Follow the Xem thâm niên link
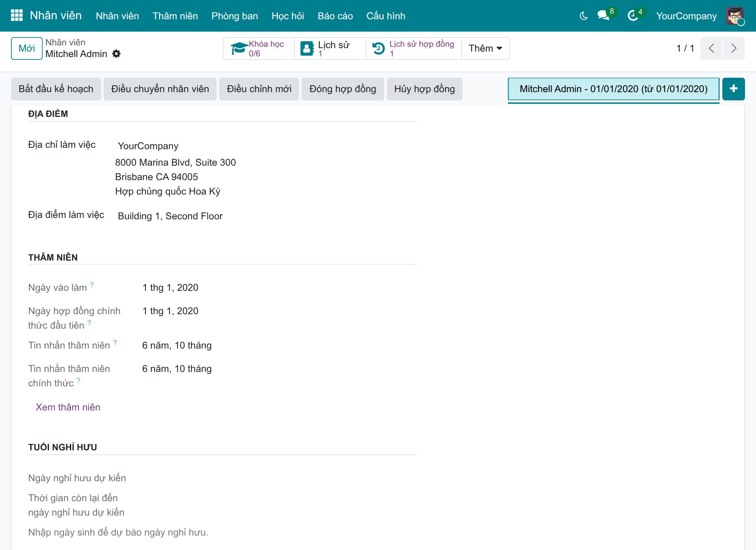Screen dimensions: 756x550 tap(68, 407)
